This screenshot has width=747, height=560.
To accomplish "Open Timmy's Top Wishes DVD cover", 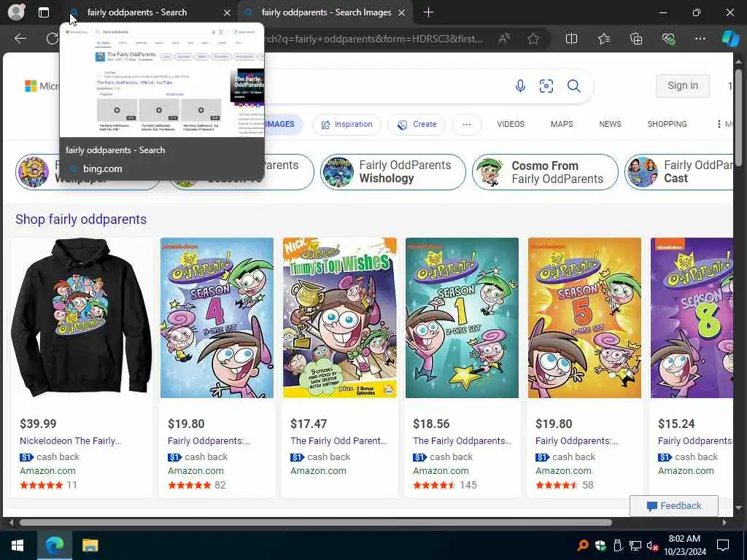I will (x=340, y=318).
